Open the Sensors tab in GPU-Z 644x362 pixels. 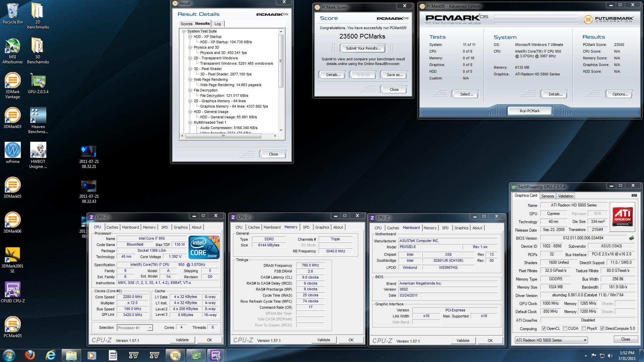coord(547,196)
